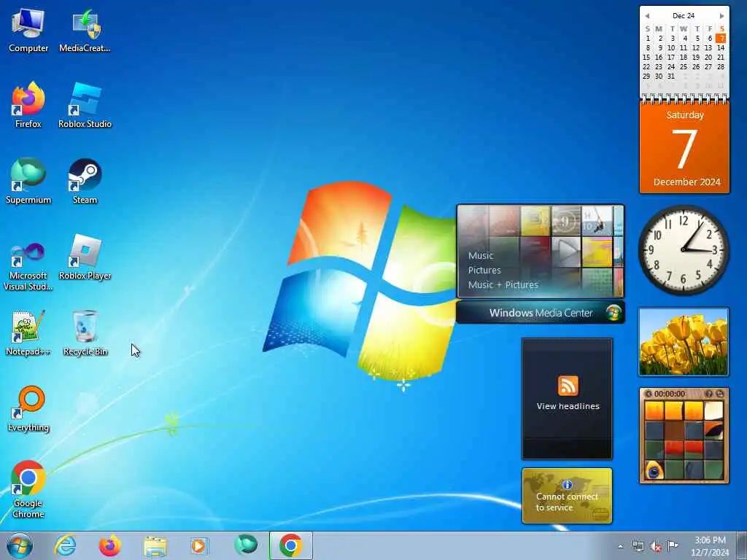Open the Action Center flag icon

[x=673, y=545]
